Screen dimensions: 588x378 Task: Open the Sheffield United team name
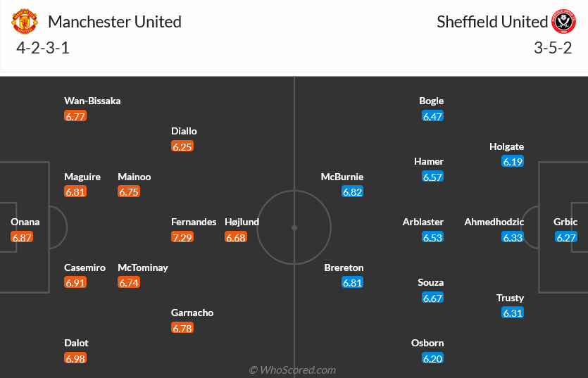pos(492,22)
